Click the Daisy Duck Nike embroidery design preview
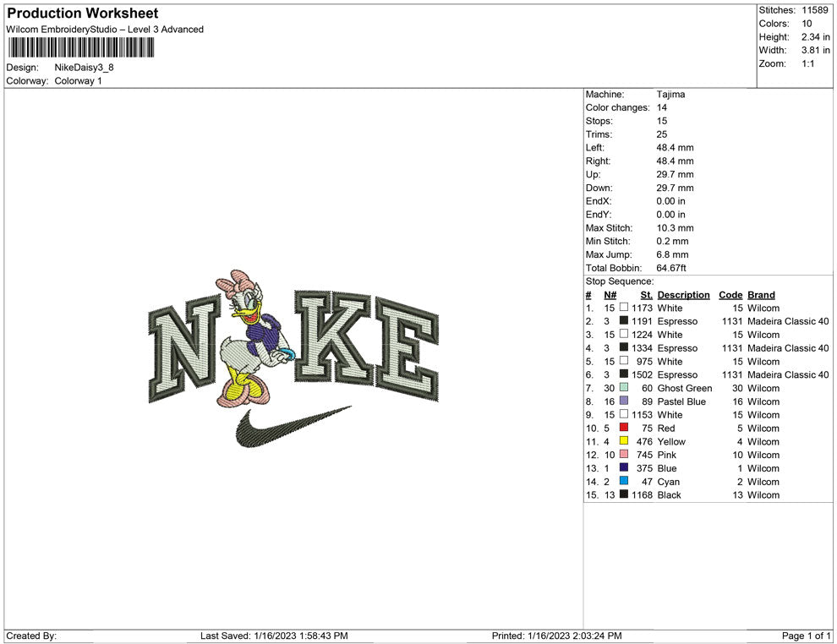The height and width of the screenshot is (644, 837). point(293,358)
